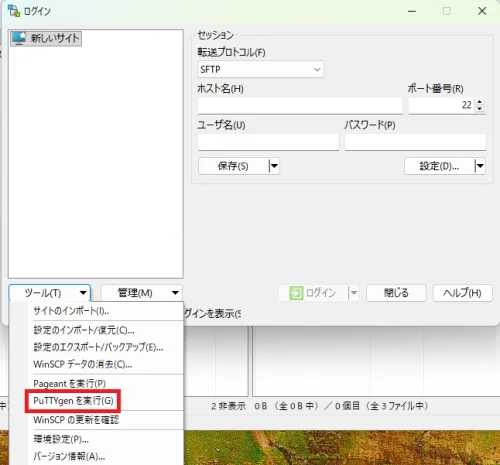Open ヘルプ(H) help

click(462, 293)
